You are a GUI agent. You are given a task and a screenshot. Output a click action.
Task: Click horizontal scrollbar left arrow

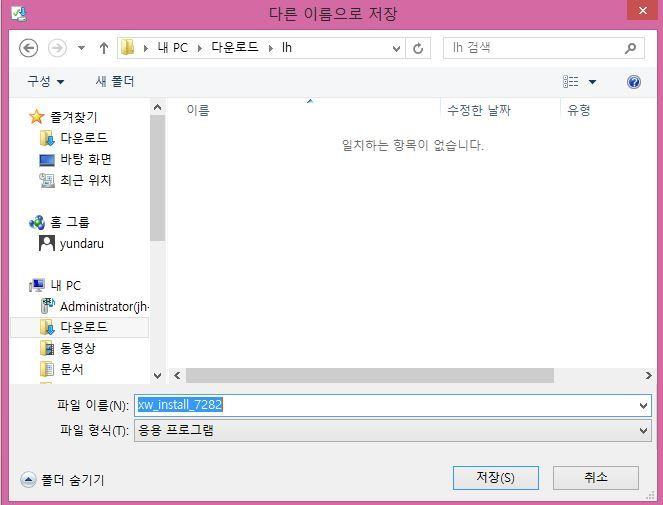(x=177, y=376)
